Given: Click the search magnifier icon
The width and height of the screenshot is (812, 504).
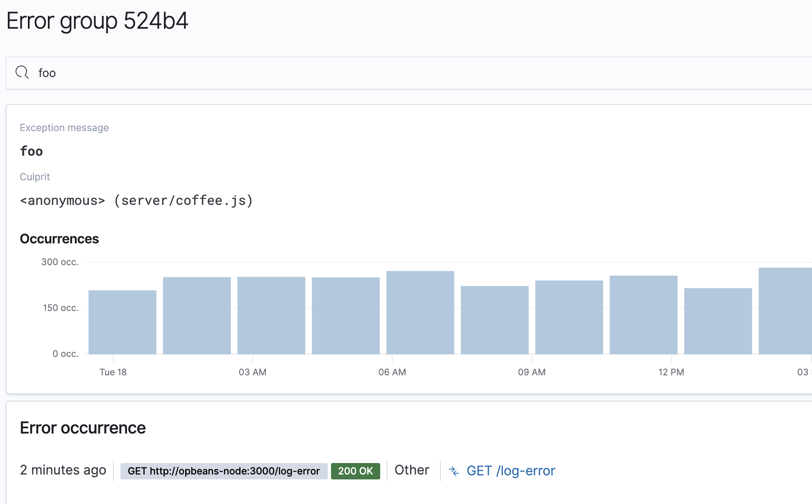Looking at the screenshot, I should click(x=22, y=73).
